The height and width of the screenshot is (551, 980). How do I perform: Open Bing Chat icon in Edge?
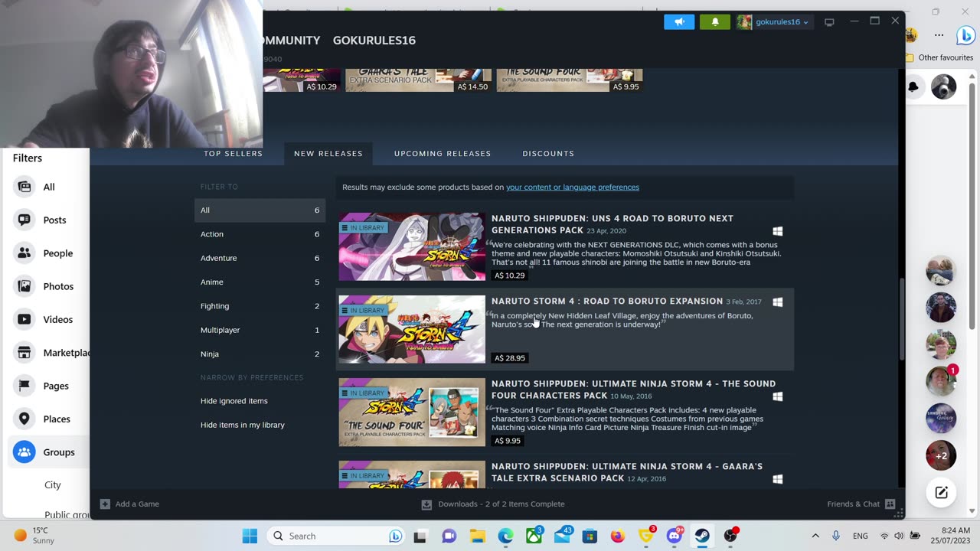[x=965, y=34]
